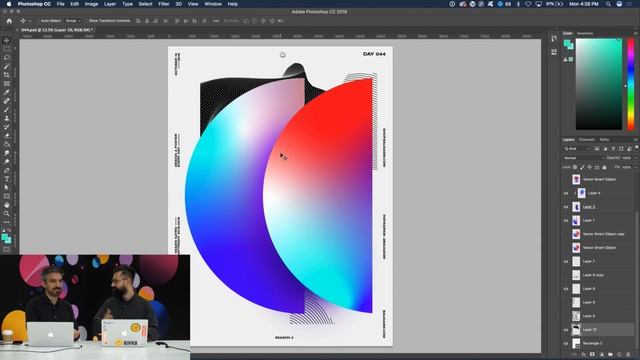Select the 044.psd document tab
The image size is (640, 360).
(x=57, y=30)
